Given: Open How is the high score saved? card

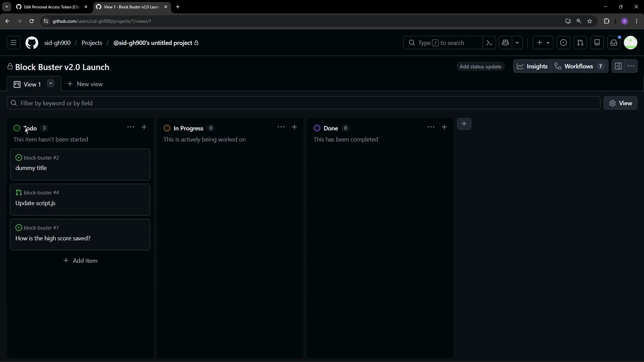Looking at the screenshot, I should (x=80, y=235).
